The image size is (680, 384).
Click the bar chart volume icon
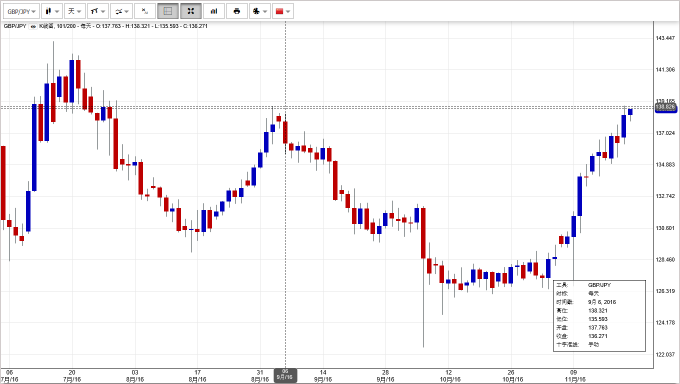pyautogui.click(x=214, y=11)
